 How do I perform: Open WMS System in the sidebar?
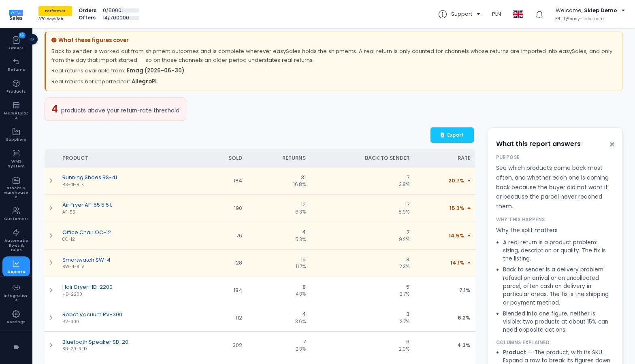tap(16, 159)
